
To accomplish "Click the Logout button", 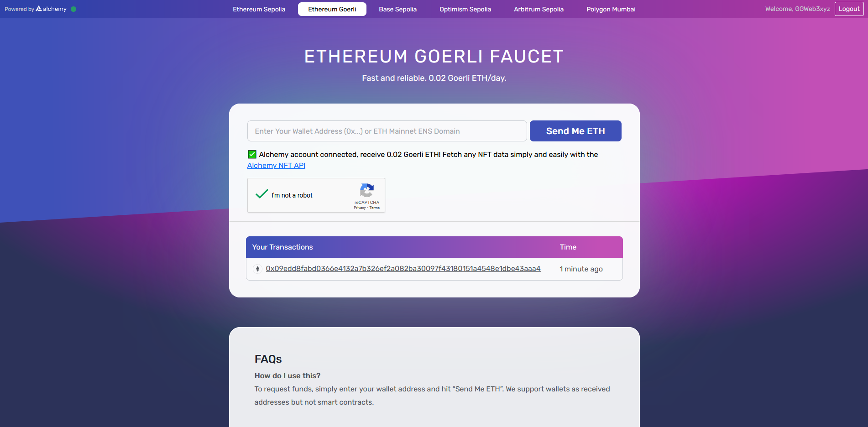I will (849, 9).
